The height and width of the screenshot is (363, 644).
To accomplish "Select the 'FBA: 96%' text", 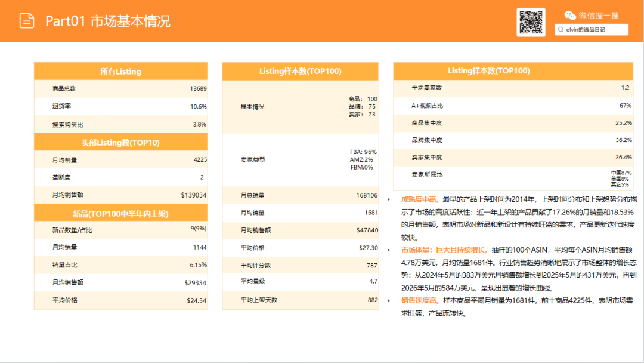I will (x=363, y=152).
